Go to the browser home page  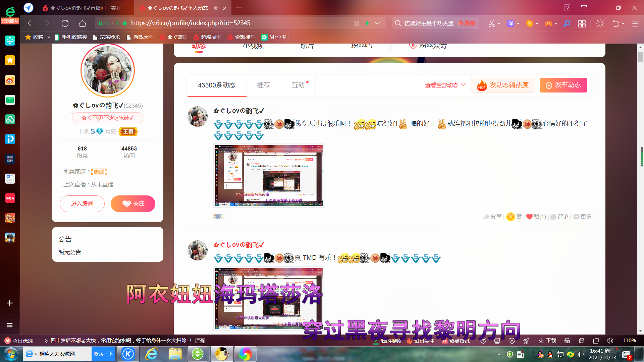point(83,23)
